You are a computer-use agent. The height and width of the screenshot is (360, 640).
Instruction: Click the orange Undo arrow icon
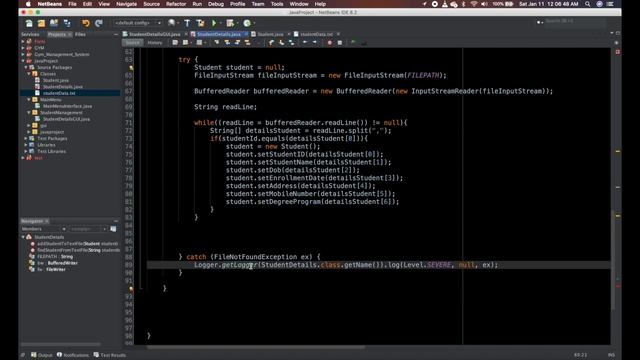click(86, 23)
